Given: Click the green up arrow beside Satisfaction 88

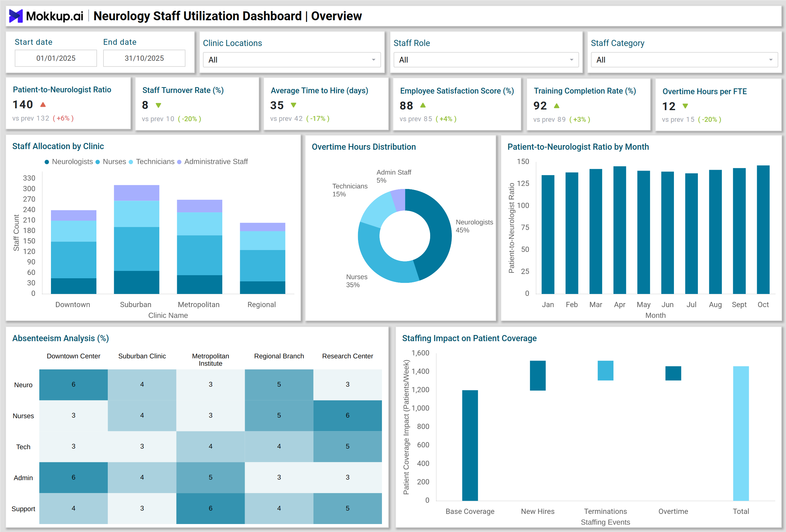Looking at the screenshot, I should pos(423,106).
